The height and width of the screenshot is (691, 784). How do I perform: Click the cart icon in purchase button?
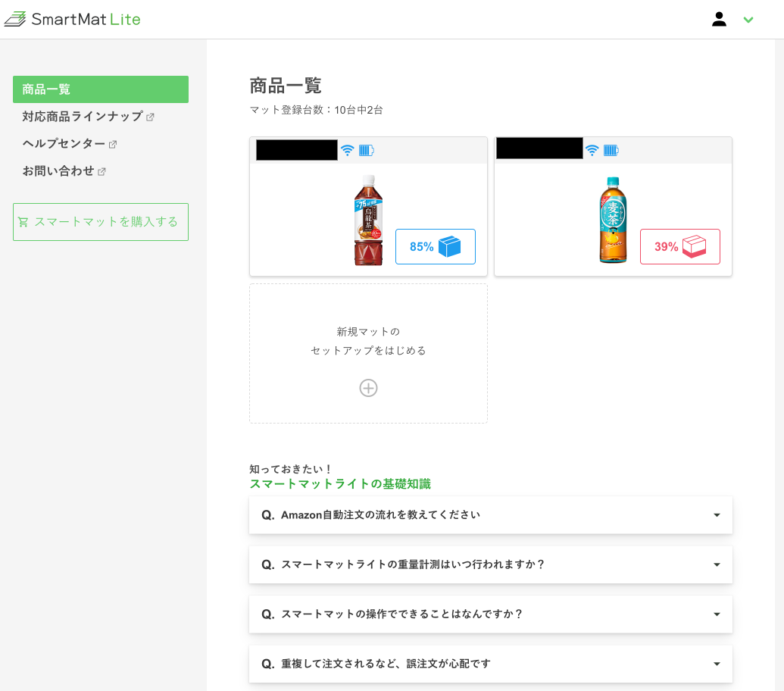point(23,222)
